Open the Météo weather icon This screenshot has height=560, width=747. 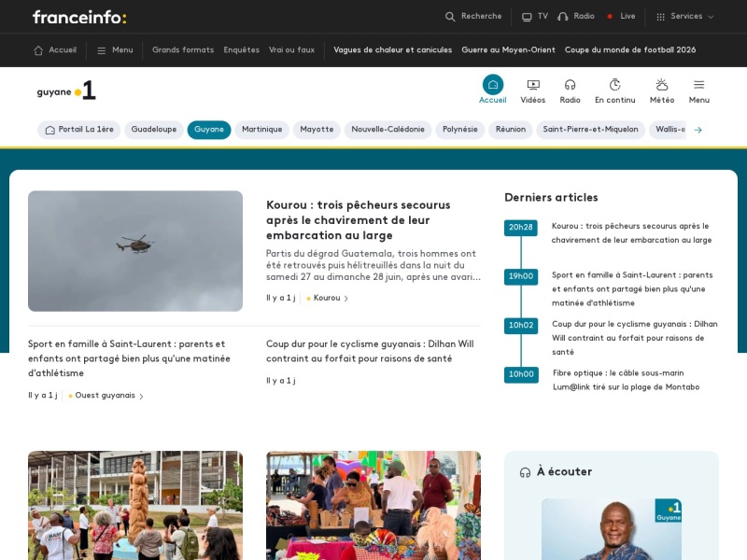(662, 85)
